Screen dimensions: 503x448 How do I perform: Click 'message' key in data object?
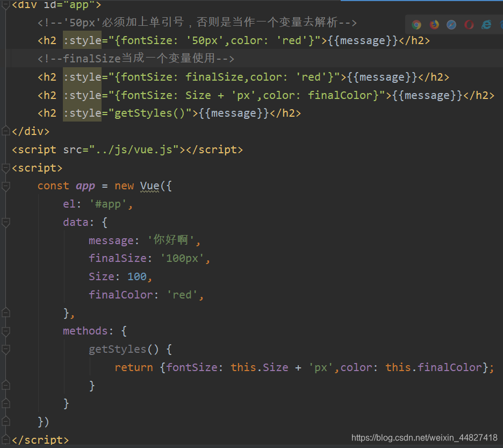(111, 240)
